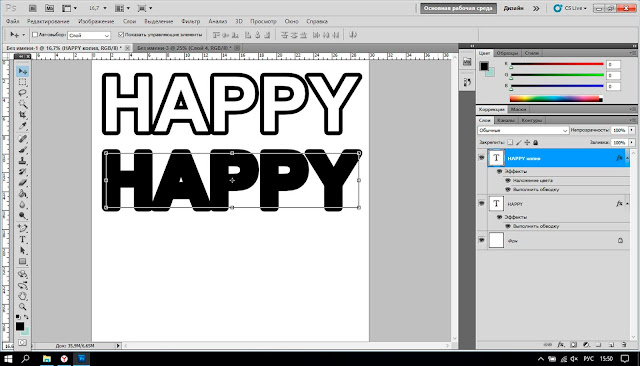Select the Paint Bucket tool
640x366 pixels.
(22, 194)
